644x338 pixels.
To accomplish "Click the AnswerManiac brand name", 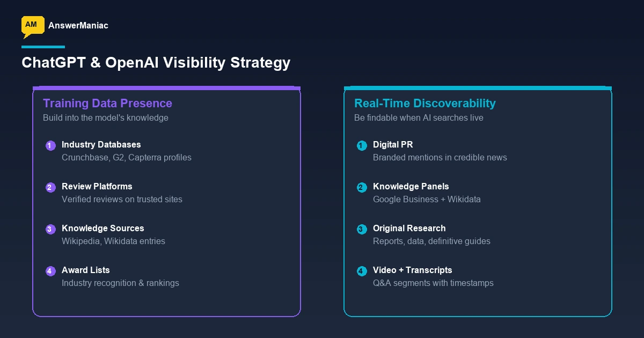I will pos(78,25).
